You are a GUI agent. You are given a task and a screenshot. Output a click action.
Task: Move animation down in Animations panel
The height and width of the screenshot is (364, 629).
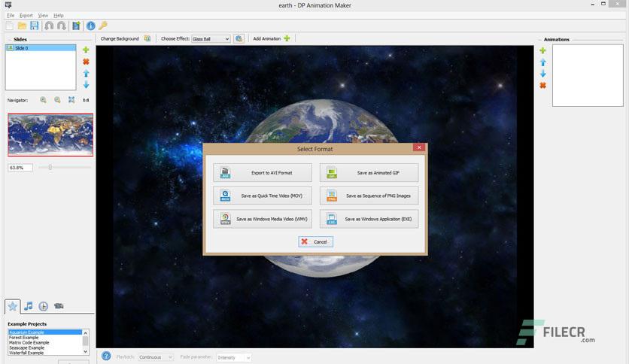coord(542,74)
